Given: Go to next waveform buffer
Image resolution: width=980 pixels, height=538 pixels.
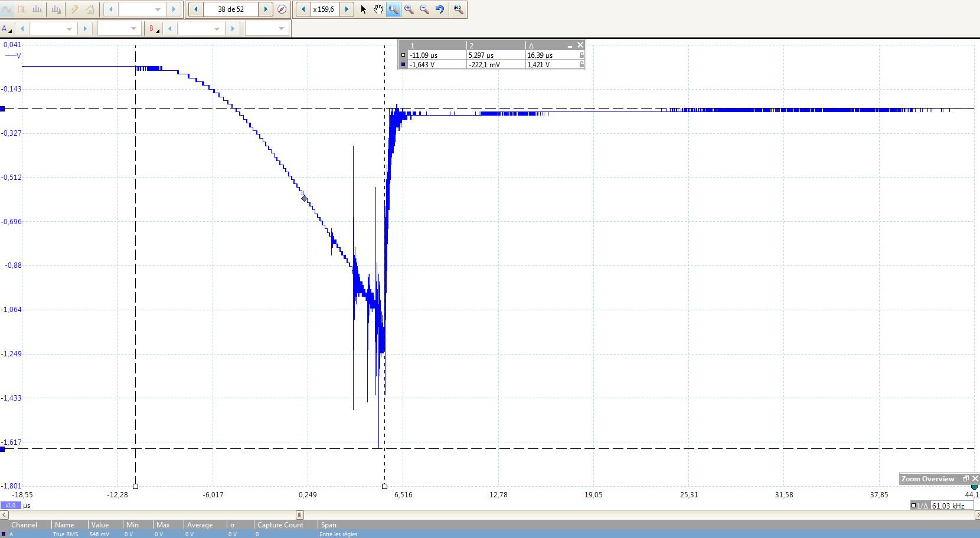Looking at the screenshot, I should [266, 9].
